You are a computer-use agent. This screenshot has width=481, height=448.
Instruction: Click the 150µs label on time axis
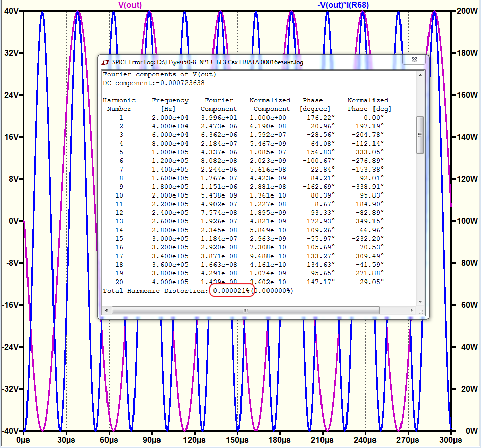pyautogui.click(x=237, y=440)
